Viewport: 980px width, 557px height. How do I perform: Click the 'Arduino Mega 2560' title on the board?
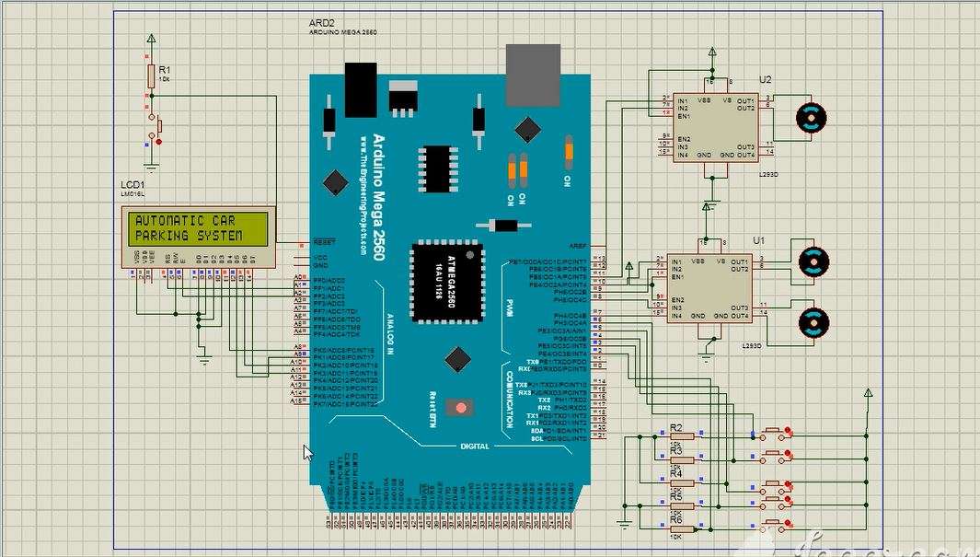point(379,197)
